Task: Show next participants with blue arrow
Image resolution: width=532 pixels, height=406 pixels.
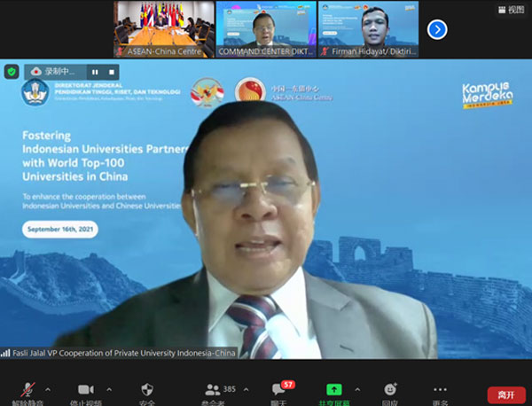Action: (437, 30)
